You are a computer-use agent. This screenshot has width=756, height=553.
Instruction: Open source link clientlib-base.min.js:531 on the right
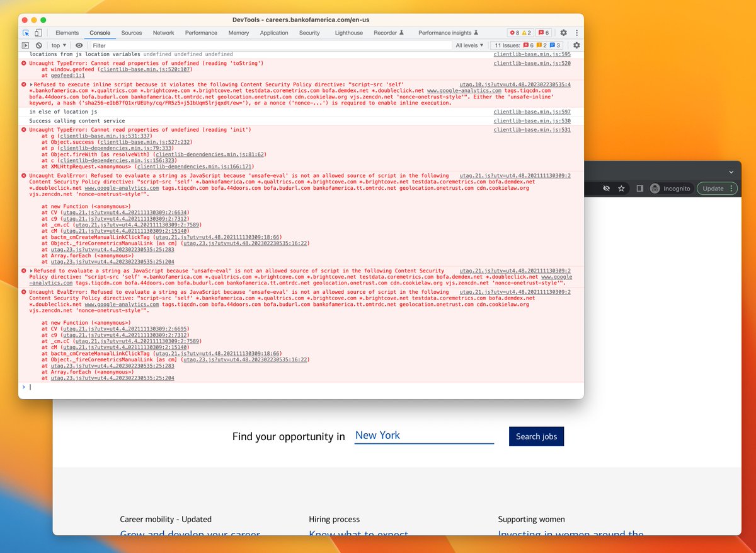532,130
